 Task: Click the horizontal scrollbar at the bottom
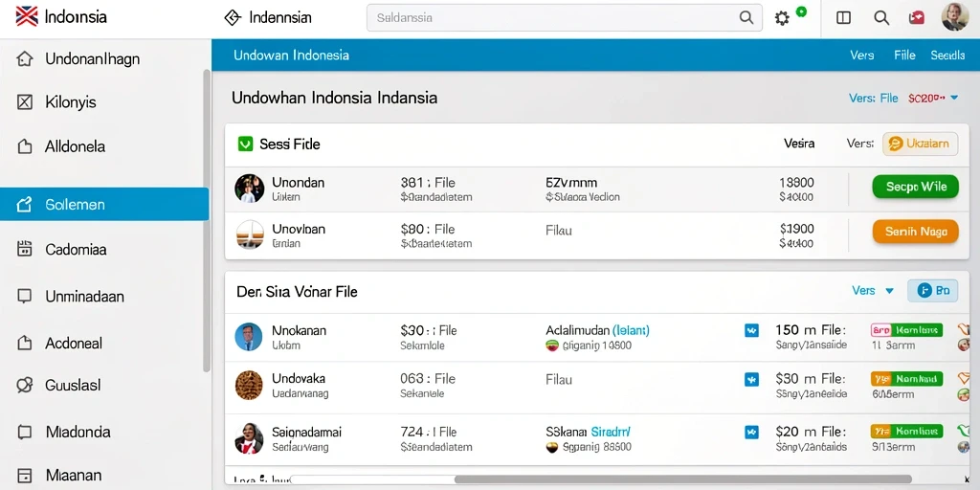682,479
